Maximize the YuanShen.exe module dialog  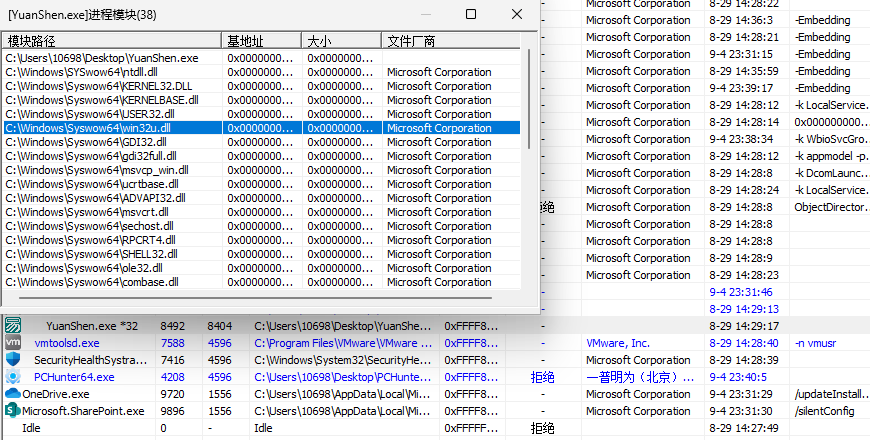click(471, 14)
